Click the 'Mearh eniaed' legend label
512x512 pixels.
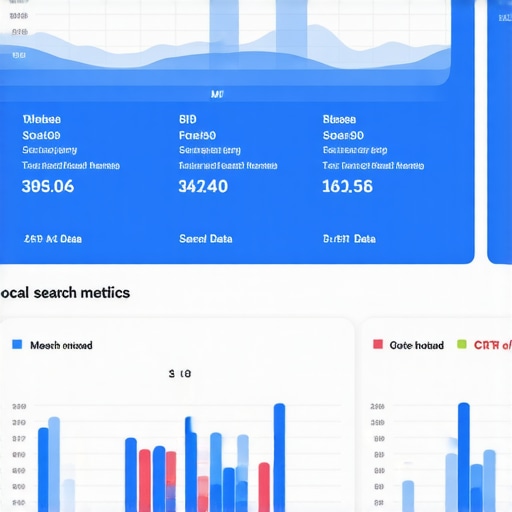61,345
